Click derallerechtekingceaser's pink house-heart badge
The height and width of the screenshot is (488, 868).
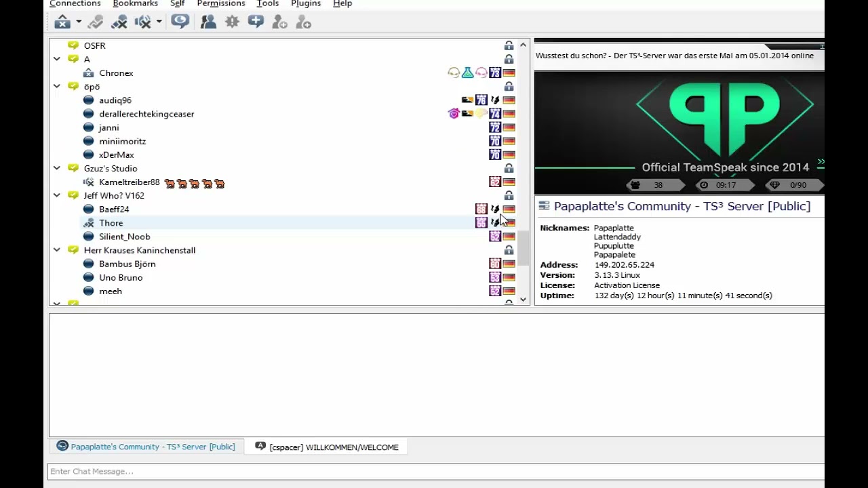point(454,114)
